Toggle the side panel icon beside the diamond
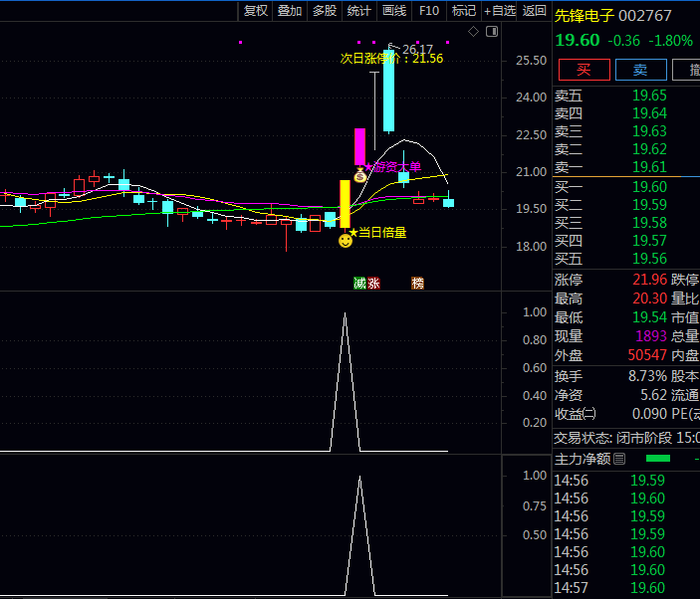 pyautogui.click(x=490, y=32)
